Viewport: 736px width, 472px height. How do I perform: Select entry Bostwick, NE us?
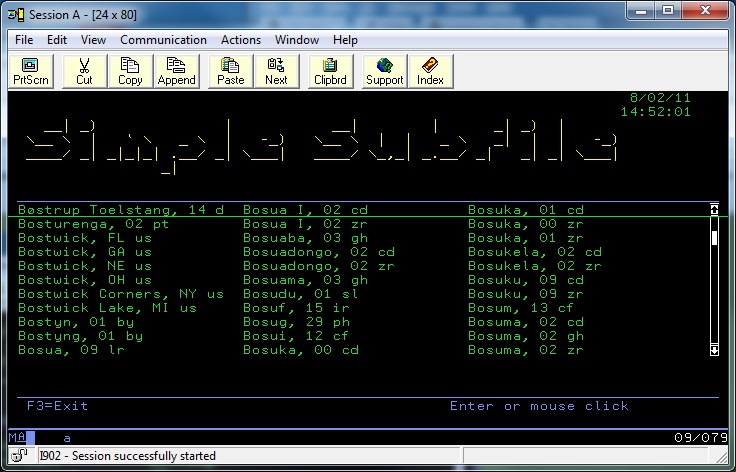coord(85,266)
